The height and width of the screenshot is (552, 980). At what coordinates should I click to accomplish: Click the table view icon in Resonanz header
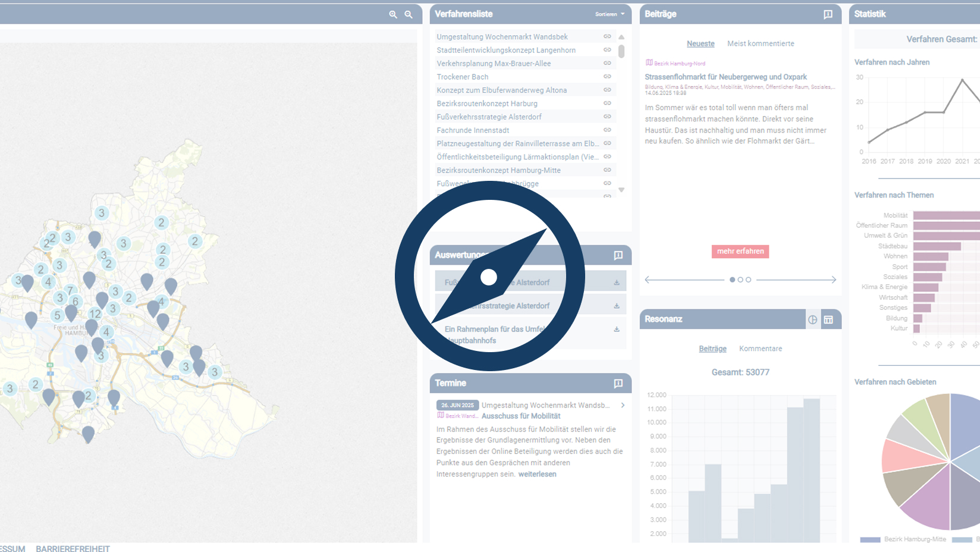(x=828, y=319)
